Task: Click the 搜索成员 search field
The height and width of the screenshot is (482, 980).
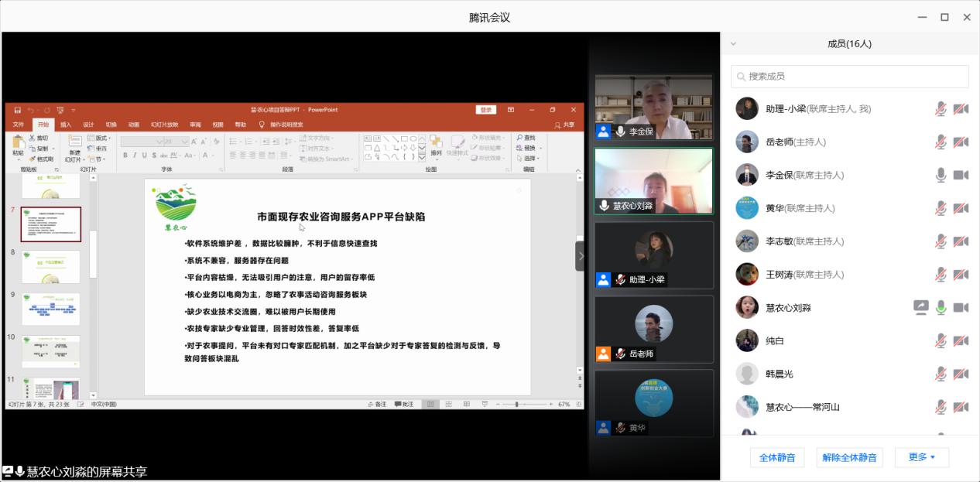Action: tap(849, 77)
